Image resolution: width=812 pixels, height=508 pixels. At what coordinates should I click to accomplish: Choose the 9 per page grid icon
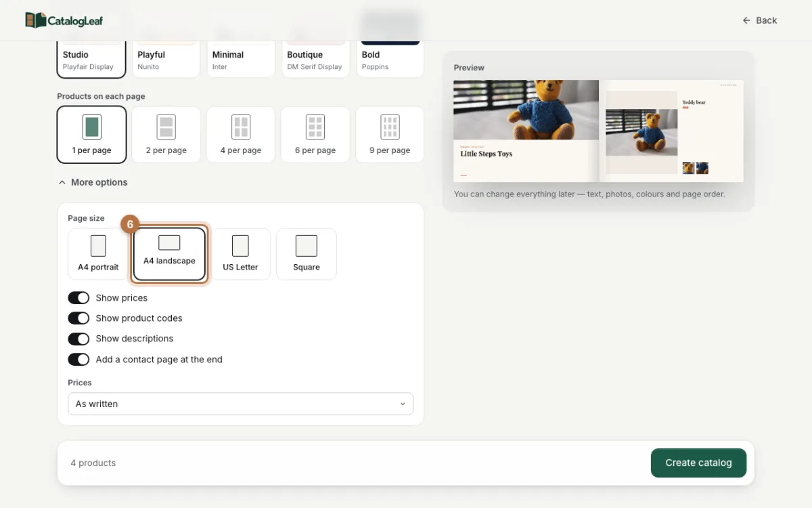pyautogui.click(x=390, y=127)
